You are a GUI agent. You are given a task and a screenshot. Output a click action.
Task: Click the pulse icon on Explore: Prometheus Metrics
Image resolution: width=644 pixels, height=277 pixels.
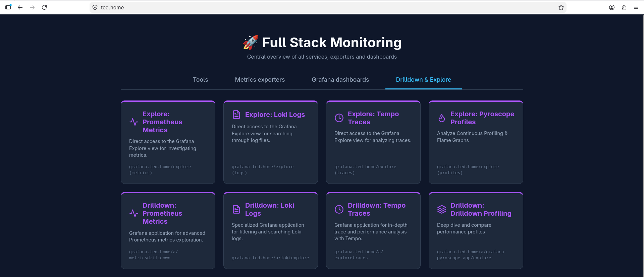[x=134, y=122]
